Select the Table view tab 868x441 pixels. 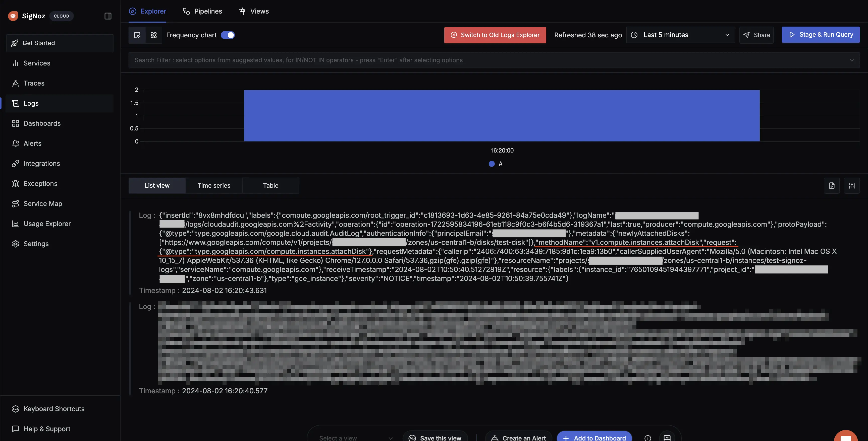point(270,186)
